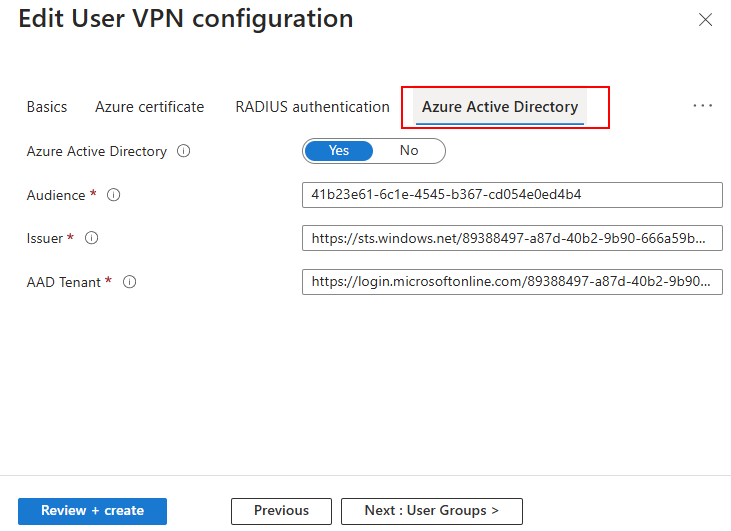Close the Edit User VPN configuration pane
Viewport: 731px width, 531px height.
pos(705,20)
